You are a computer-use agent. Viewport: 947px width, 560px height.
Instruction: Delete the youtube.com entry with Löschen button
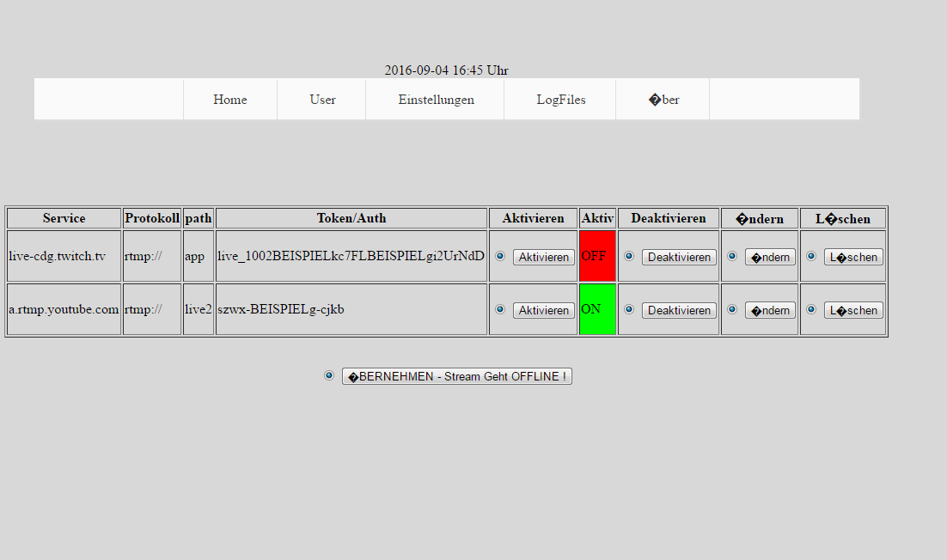click(x=853, y=310)
